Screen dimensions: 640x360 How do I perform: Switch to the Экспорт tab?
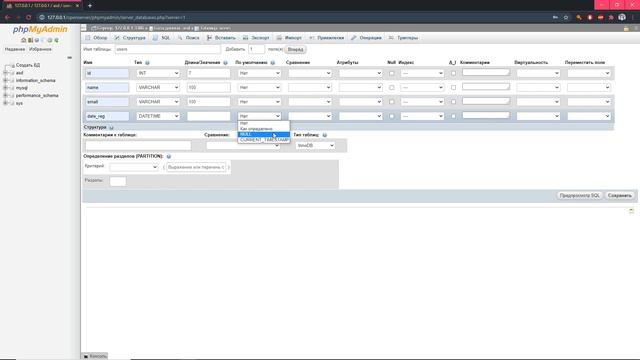tap(256, 38)
